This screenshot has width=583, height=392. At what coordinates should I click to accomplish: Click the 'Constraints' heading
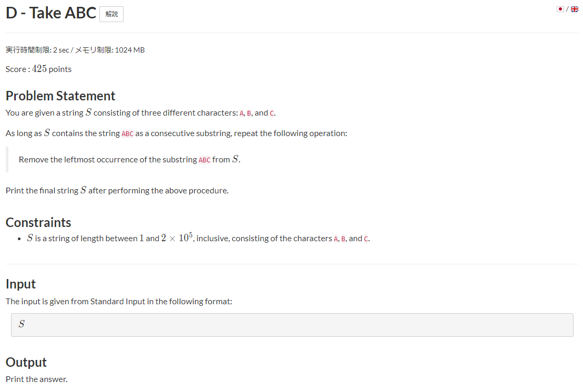click(38, 222)
